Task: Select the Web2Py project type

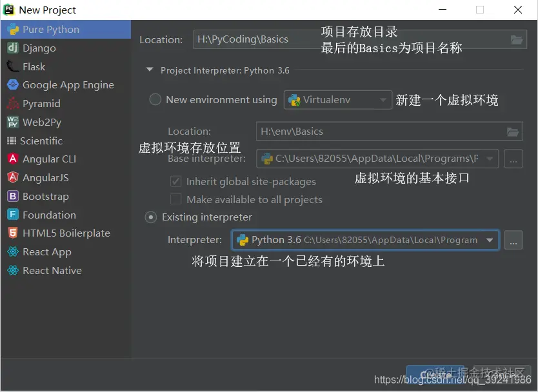Action: tap(44, 122)
